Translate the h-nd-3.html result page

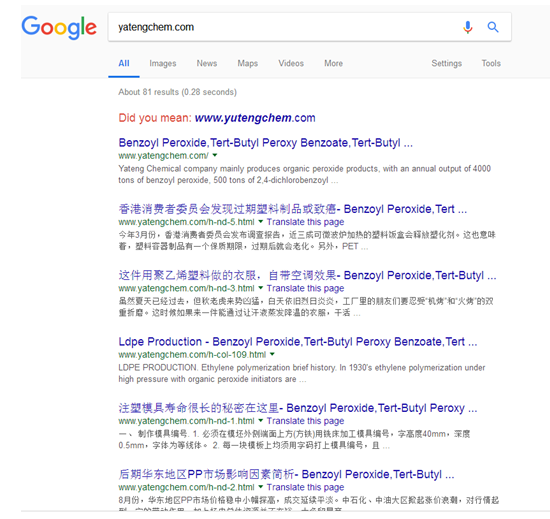click(305, 288)
